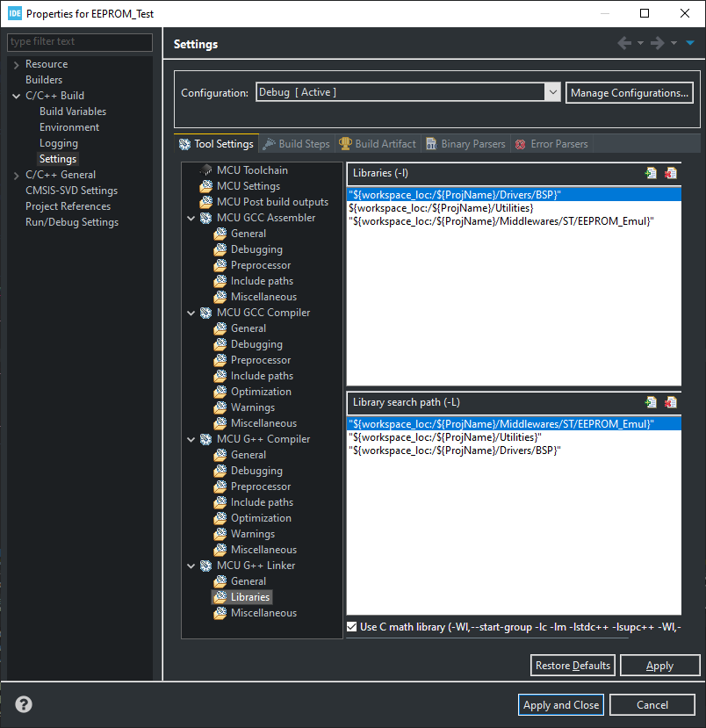The width and height of the screenshot is (706, 728).
Task: Select CMSIS-SVD Settings entry
Action: (x=71, y=191)
